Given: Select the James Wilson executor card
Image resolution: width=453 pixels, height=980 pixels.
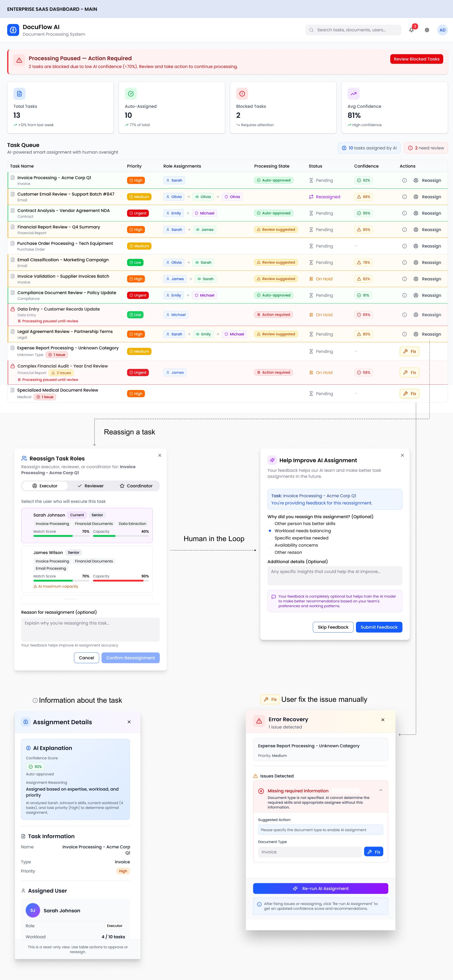Looking at the screenshot, I should [87, 568].
